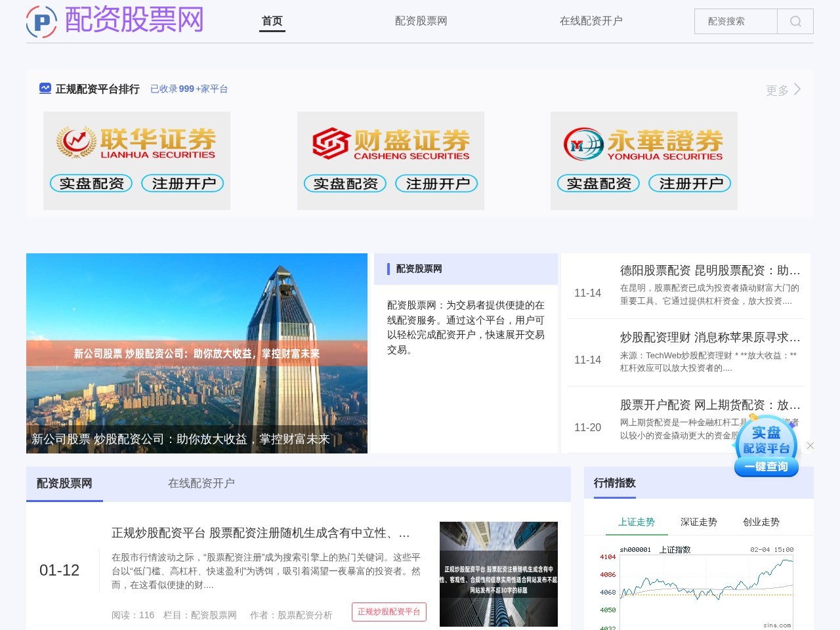Open slideshow caption 新公司股票 炒股配资公司
Image resolution: width=840 pixels, height=630 pixels.
pyautogui.click(x=180, y=439)
